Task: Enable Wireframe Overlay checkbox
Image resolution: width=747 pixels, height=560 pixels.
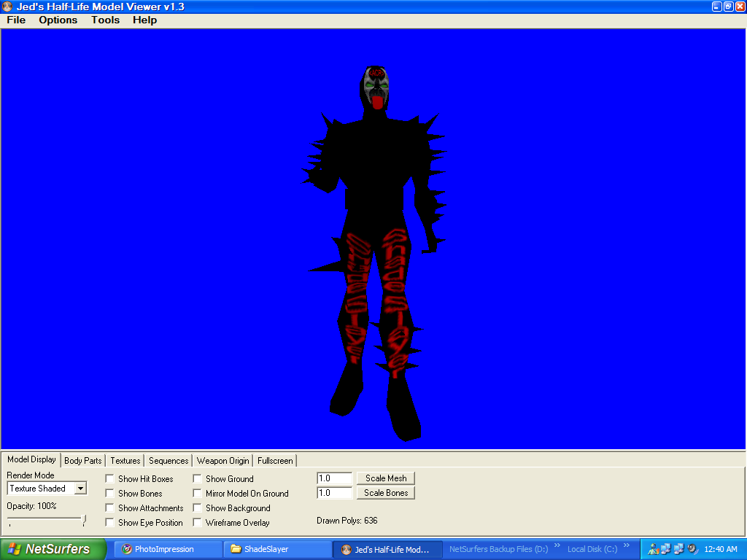Action: click(x=197, y=522)
